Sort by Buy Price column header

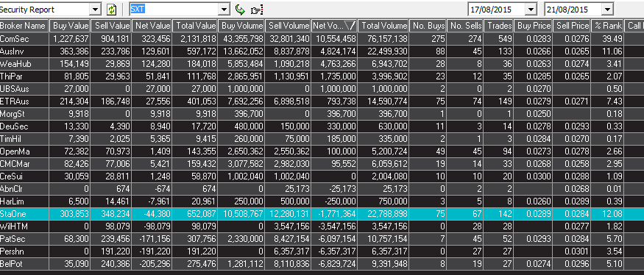(533, 26)
